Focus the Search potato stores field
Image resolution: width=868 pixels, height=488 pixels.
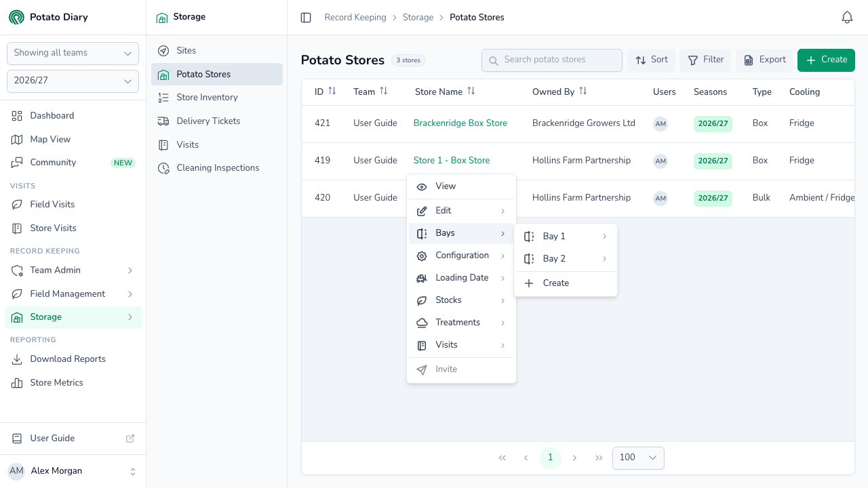(x=552, y=60)
